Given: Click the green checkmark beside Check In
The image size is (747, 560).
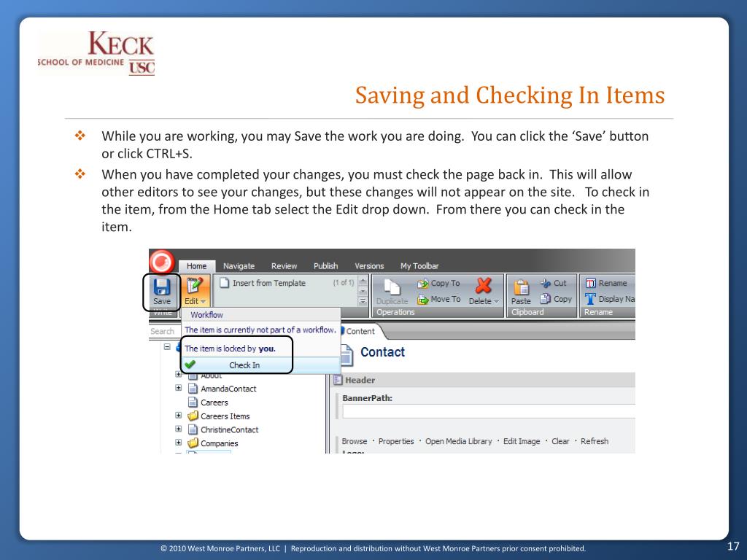Looking at the screenshot, I should click(190, 365).
